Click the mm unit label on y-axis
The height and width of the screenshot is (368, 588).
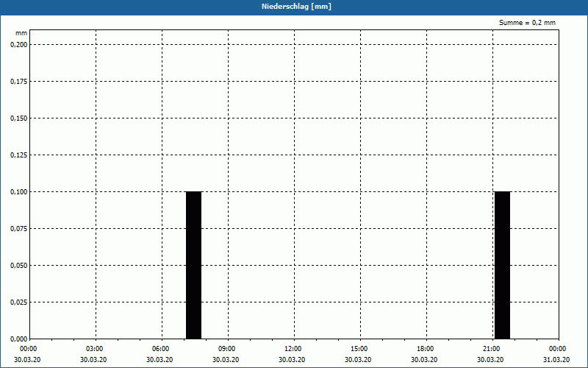click(x=21, y=33)
